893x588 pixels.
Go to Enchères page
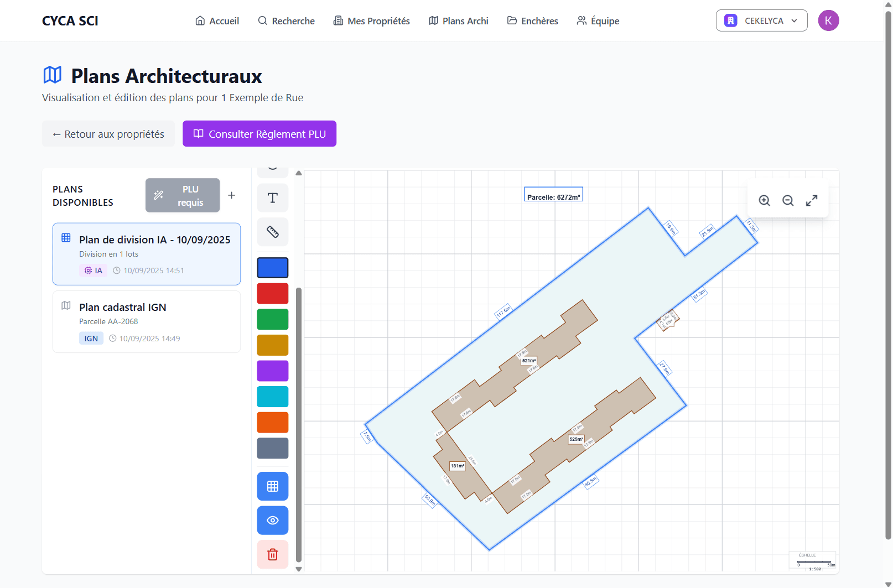[532, 21]
